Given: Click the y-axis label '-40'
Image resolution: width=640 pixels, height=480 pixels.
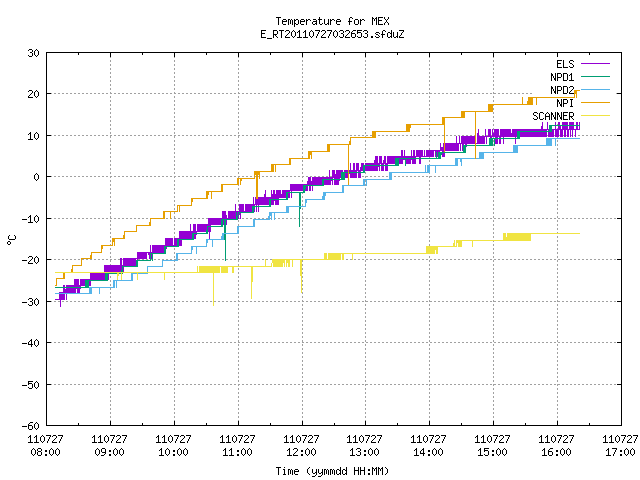Looking at the screenshot, I should [x=31, y=343].
